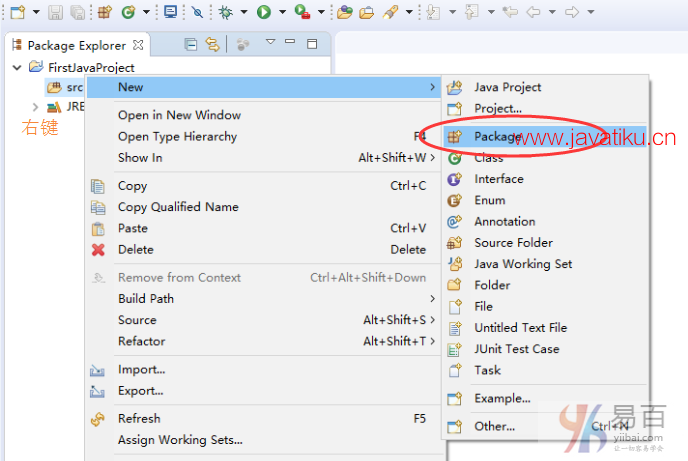688x461 pixels.
Task: Click Collapse All icon in Package Explorer
Action: tap(191, 44)
